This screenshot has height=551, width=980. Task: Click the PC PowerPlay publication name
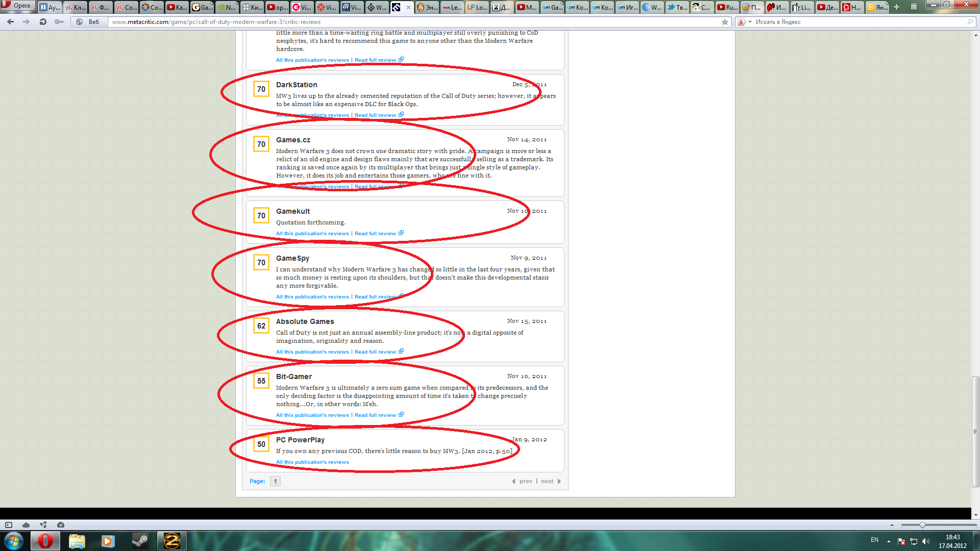pos(300,440)
